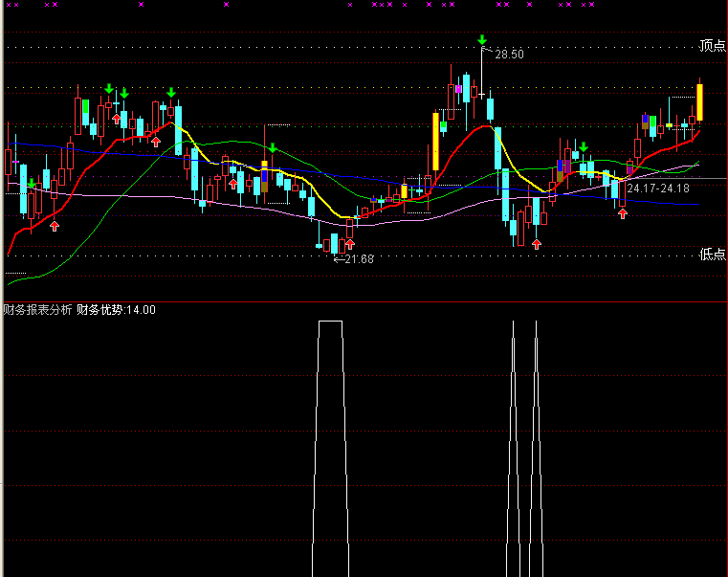Click the 低点 label at the right edge
Screen dimensions: 728x577
[x=712, y=254]
